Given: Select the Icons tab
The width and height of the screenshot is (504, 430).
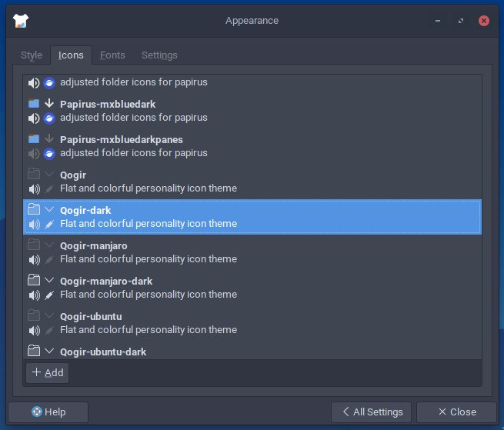Looking at the screenshot, I should point(71,55).
